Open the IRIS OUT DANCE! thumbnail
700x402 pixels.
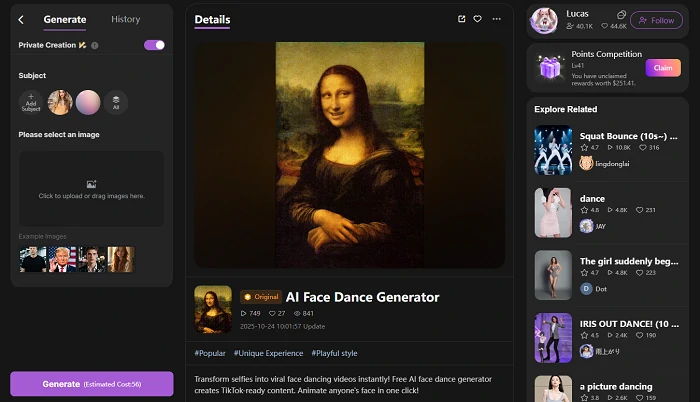click(x=553, y=338)
